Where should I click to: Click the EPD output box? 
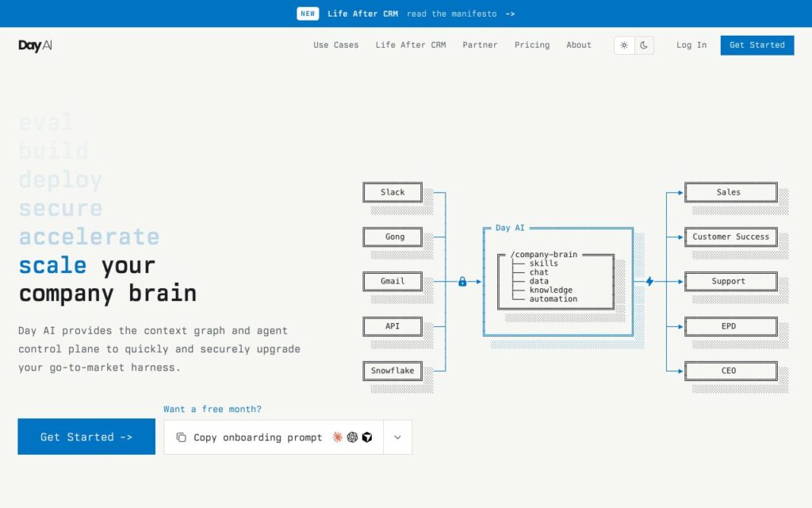point(730,326)
